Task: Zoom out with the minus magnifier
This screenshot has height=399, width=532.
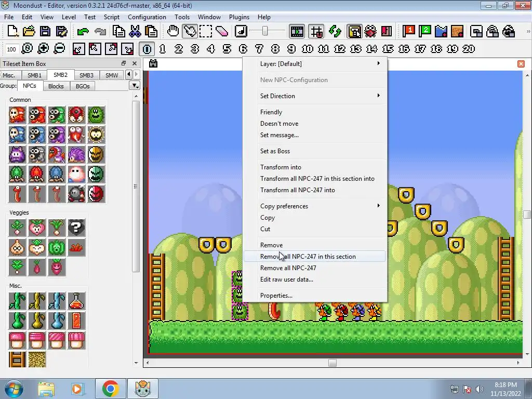Action: click(59, 49)
